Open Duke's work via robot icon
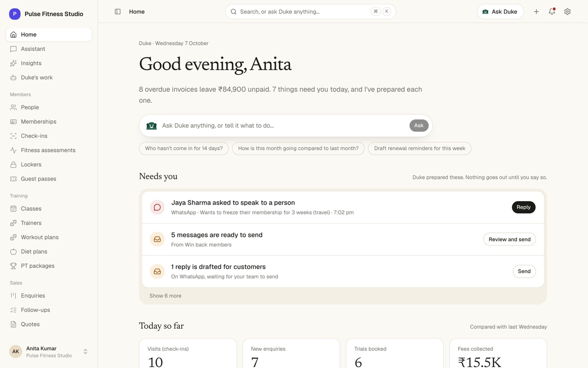 (x=13, y=78)
